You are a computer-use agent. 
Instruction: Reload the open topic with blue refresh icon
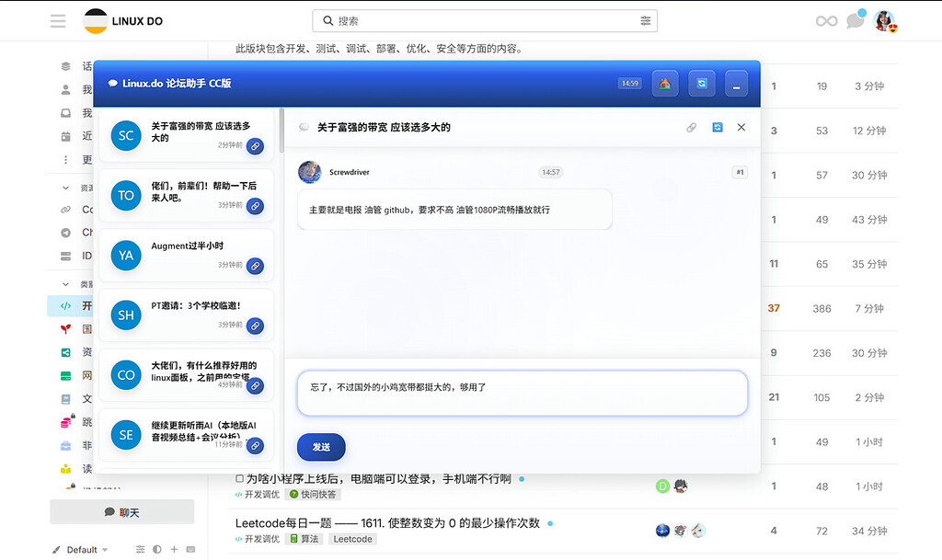pos(718,127)
